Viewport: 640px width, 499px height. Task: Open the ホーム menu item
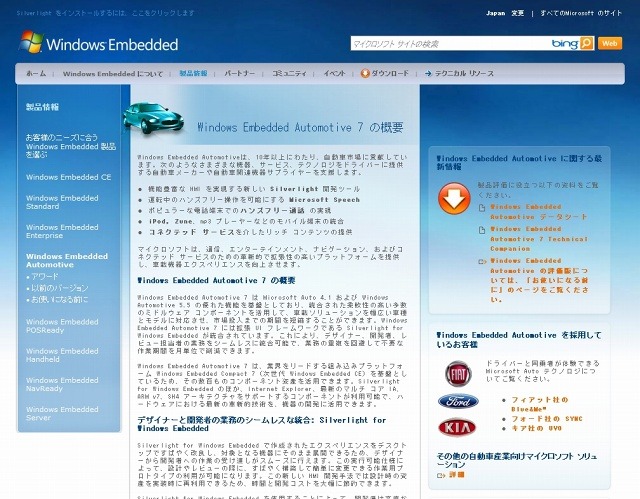coord(36,73)
